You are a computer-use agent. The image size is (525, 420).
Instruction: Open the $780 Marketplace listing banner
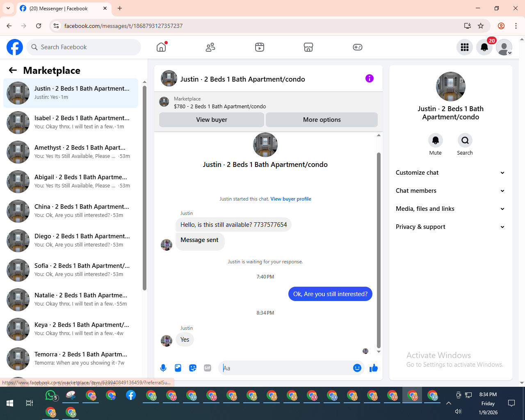click(268, 103)
